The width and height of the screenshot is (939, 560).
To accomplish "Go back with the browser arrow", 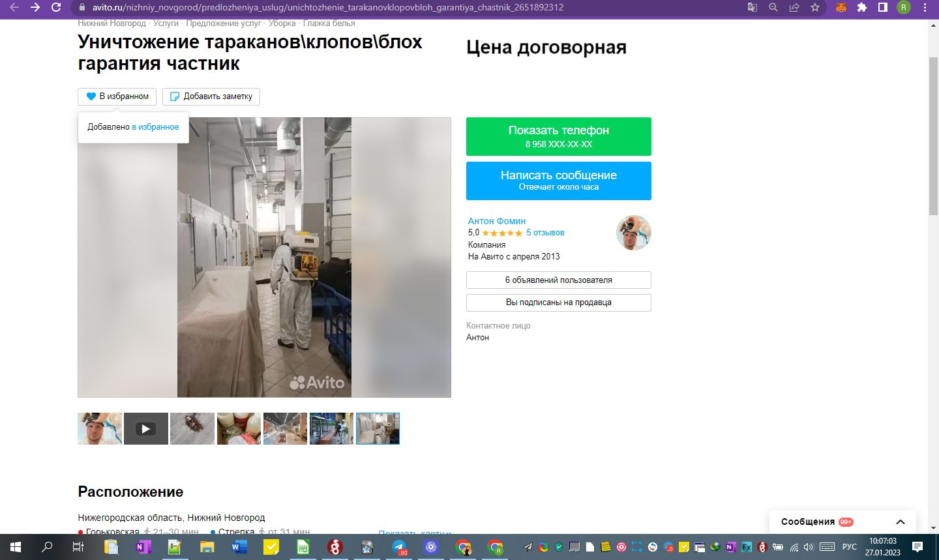I will point(14,7).
